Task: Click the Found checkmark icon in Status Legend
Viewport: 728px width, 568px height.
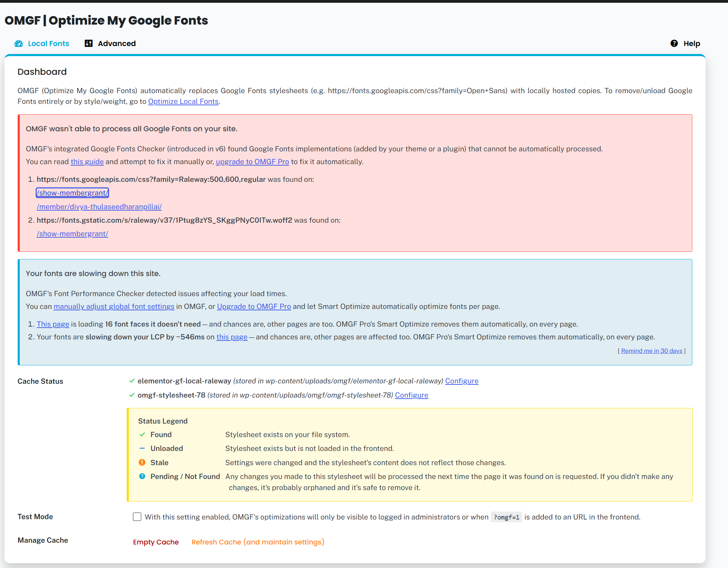Action: point(142,435)
